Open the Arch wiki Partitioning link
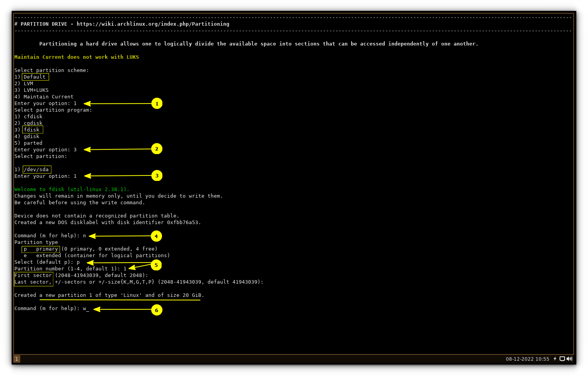Viewport: 588px width, 377px height. tap(153, 24)
